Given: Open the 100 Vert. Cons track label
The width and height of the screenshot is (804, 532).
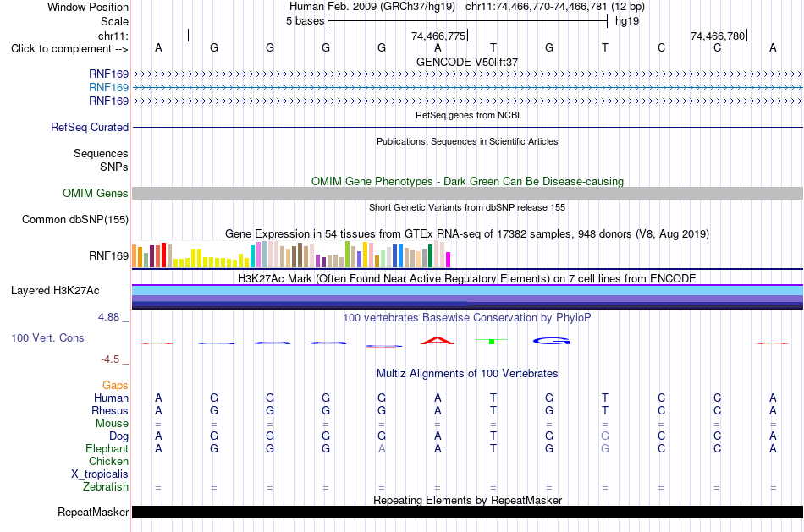Looking at the screenshot, I should (x=47, y=337).
